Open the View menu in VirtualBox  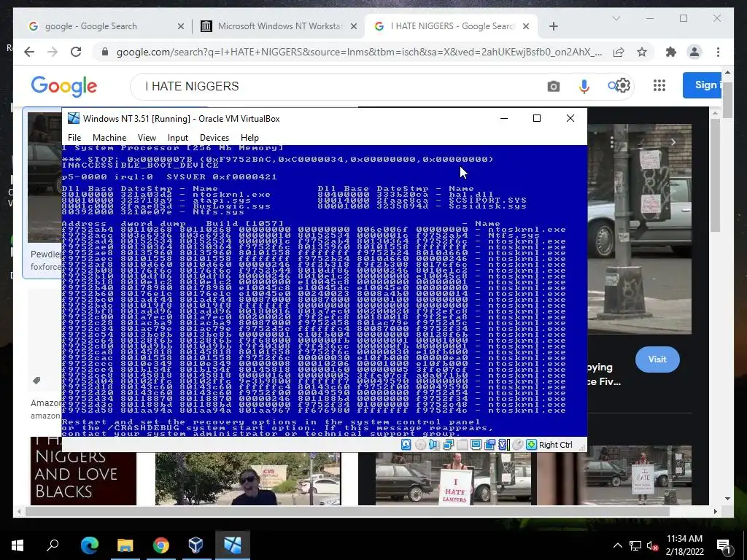pyautogui.click(x=147, y=138)
